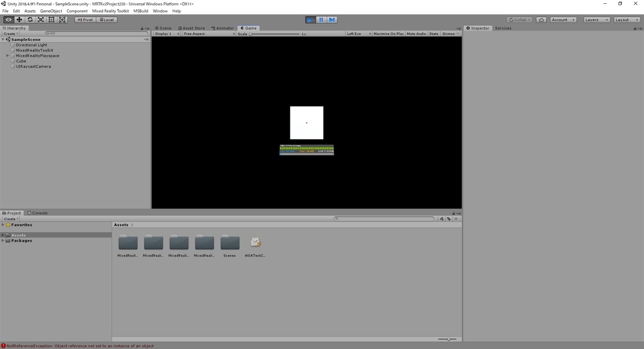The width and height of the screenshot is (644, 349).
Task: Select Cube in Hierarchy
Action: 21,61
